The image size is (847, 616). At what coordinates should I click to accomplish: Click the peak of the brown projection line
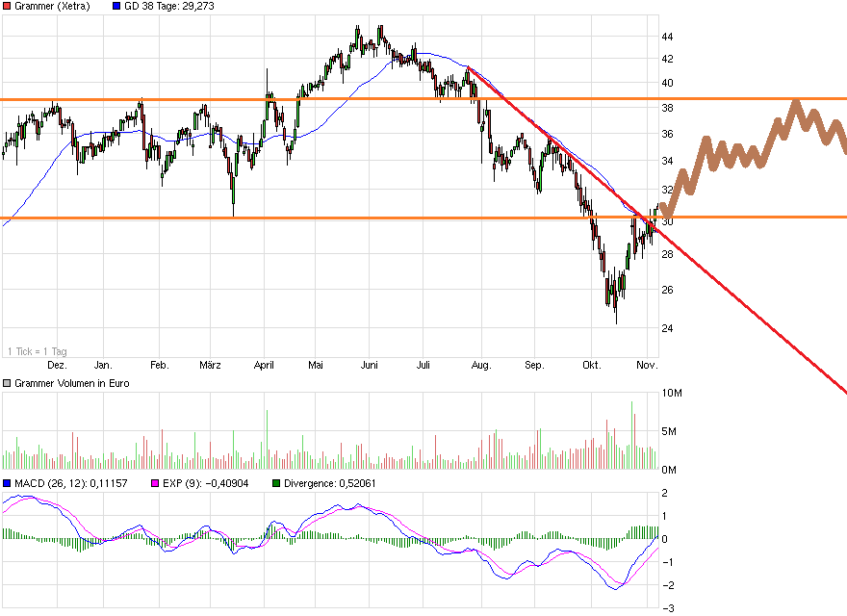tap(795, 102)
